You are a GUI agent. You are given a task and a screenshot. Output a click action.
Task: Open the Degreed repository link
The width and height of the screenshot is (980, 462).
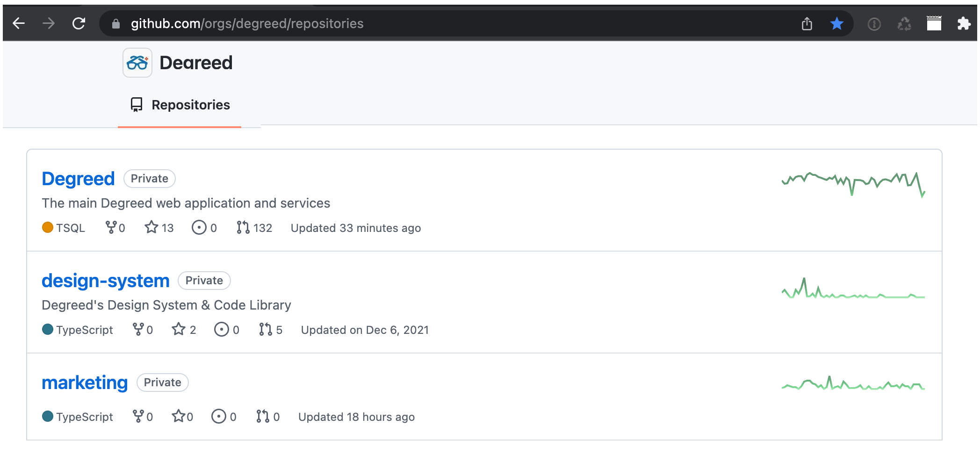click(78, 179)
